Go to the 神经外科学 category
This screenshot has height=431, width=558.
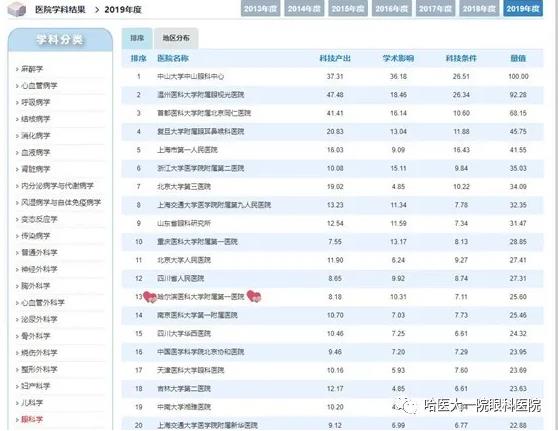point(39,269)
